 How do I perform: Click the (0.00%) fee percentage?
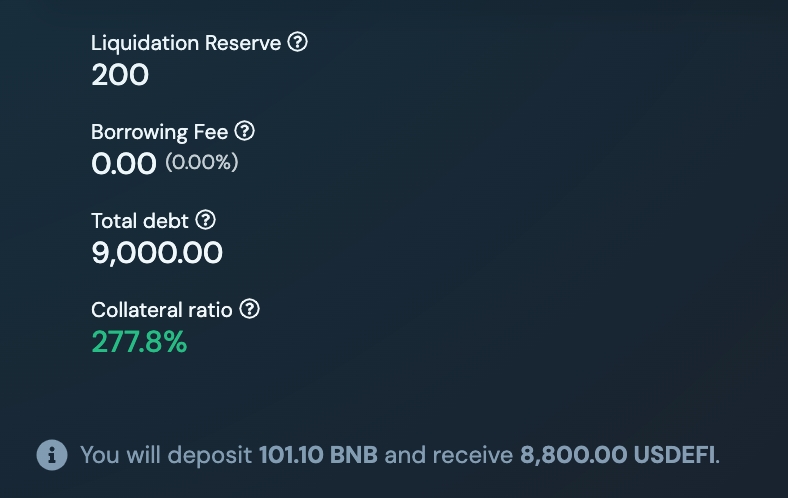(x=202, y=163)
